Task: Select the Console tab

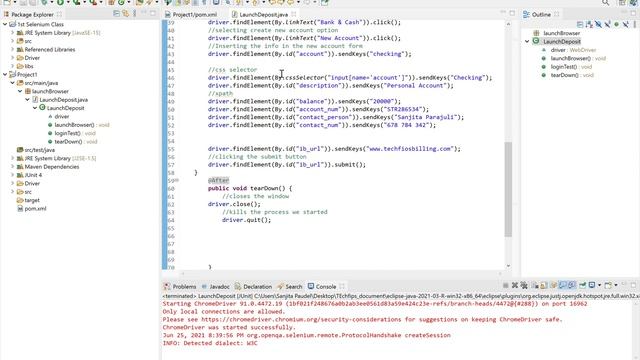Action: coord(322,287)
